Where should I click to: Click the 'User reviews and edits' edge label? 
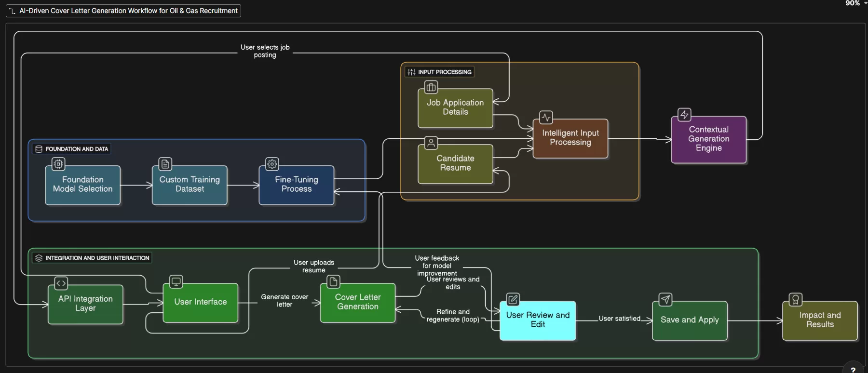tap(453, 283)
